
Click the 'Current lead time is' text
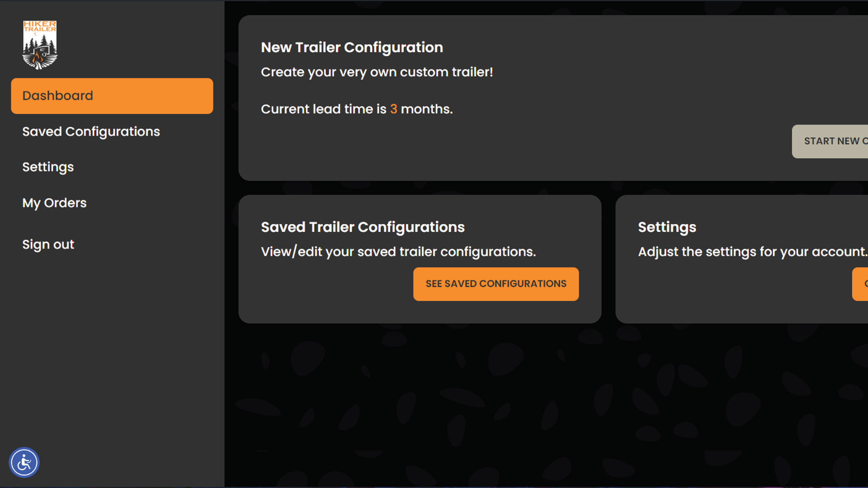pos(323,109)
